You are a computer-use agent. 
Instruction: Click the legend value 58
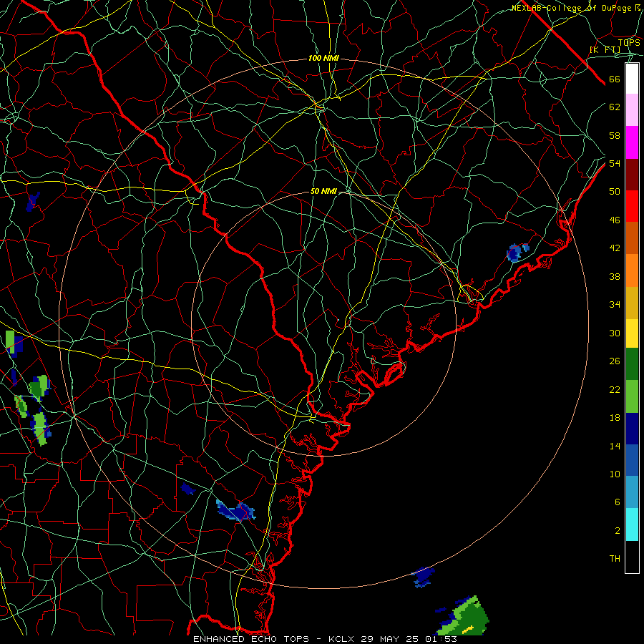click(615, 135)
